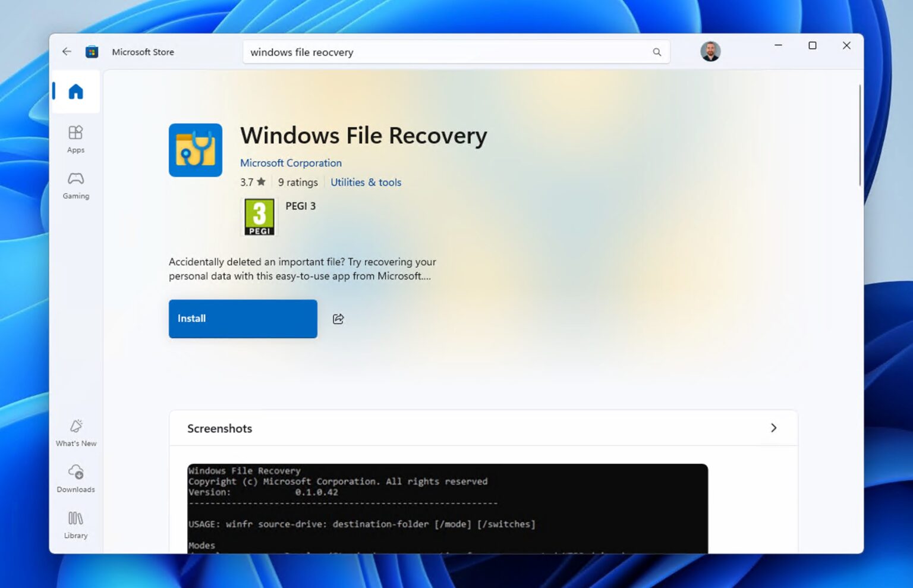View the 9 ratings

tap(297, 182)
